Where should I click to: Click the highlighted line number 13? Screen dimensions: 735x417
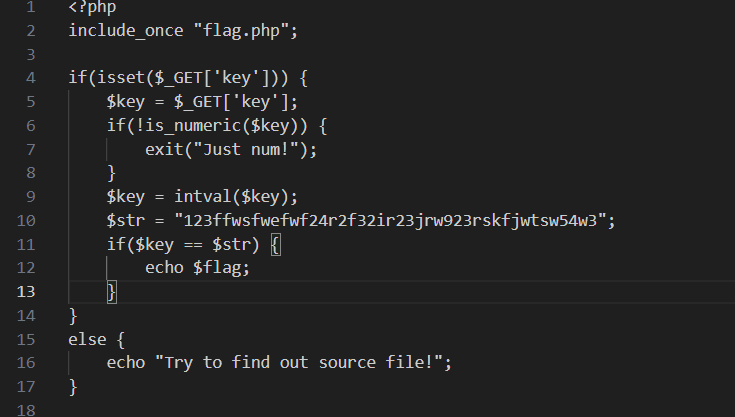(25, 291)
